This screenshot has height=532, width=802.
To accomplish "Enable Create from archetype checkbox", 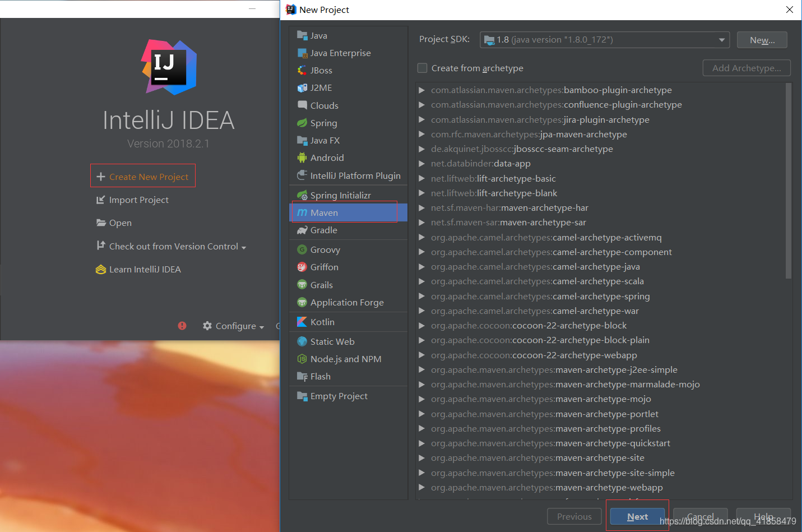I will pyautogui.click(x=423, y=68).
